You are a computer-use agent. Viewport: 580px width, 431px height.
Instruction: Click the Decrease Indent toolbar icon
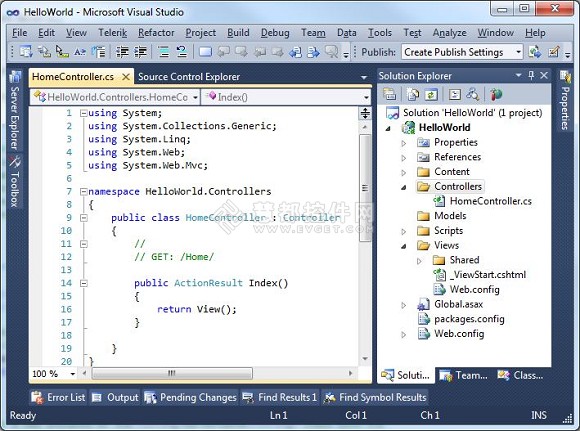pyautogui.click(x=122, y=52)
